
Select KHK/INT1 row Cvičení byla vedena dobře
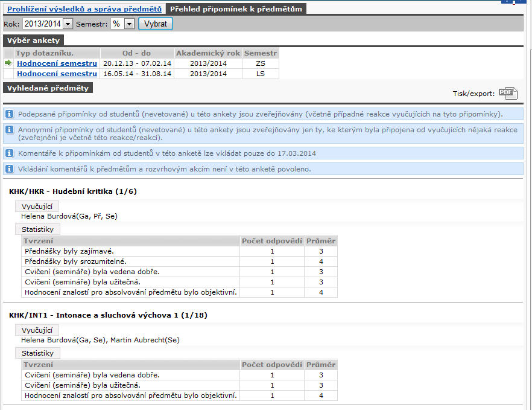180,375
